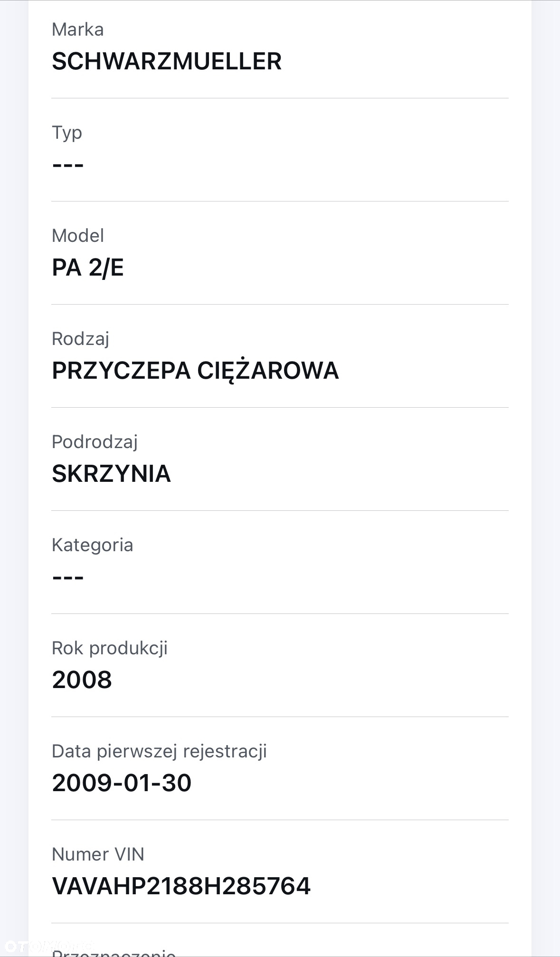Image resolution: width=560 pixels, height=957 pixels.
Task: Select the empty Typ value dashes
Action: point(68,165)
